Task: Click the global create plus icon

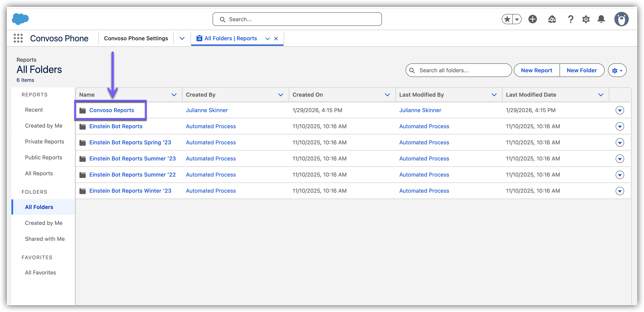Action: 532,19
